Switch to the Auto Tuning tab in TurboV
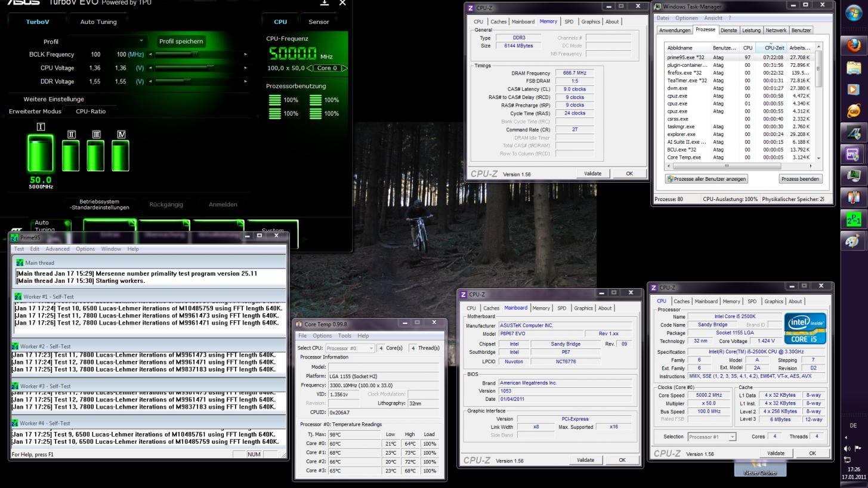 click(98, 22)
